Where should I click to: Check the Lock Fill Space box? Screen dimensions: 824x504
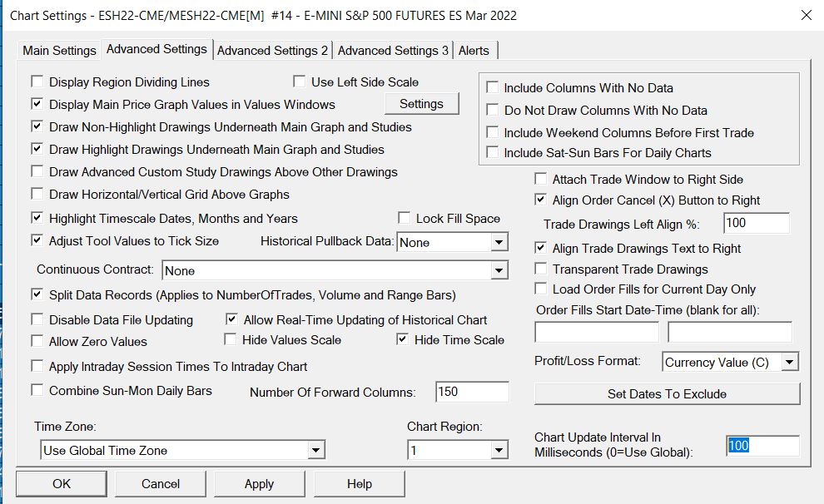[x=405, y=218]
